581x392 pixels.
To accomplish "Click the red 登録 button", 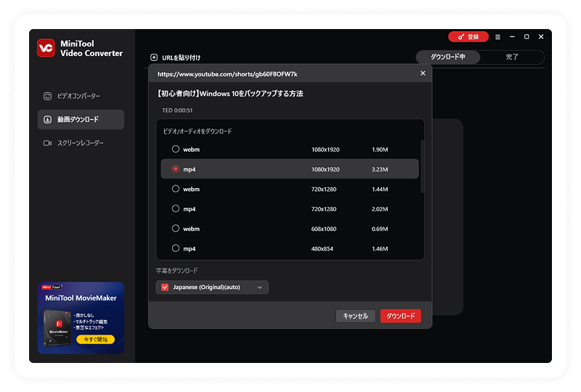I will (468, 37).
